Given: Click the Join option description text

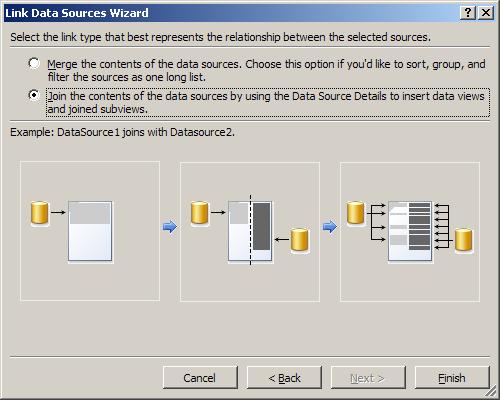Looking at the screenshot, I should point(268,103).
